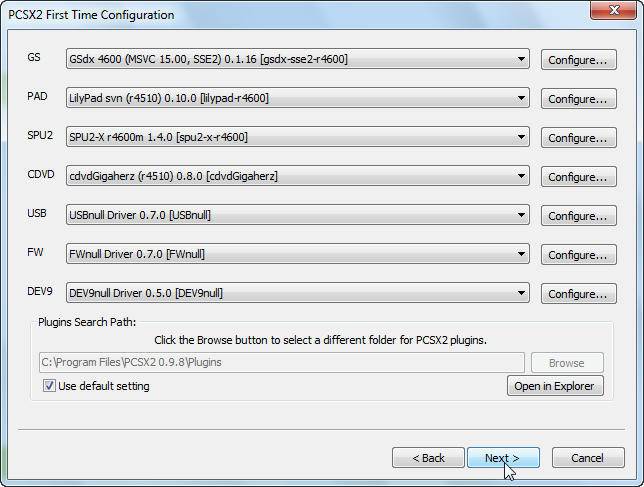Open the FW plugin dropdown
This screenshot has width=644, height=487.
pos(298,254)
